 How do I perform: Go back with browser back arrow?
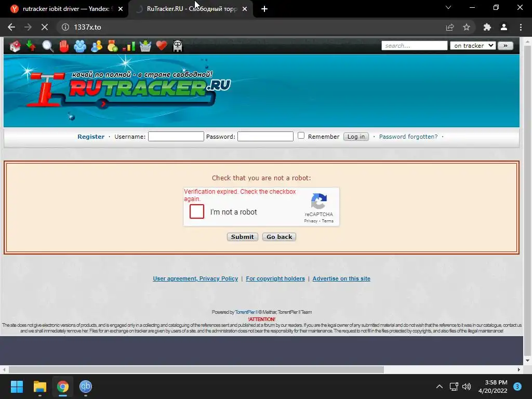click(x=11, y=27)
